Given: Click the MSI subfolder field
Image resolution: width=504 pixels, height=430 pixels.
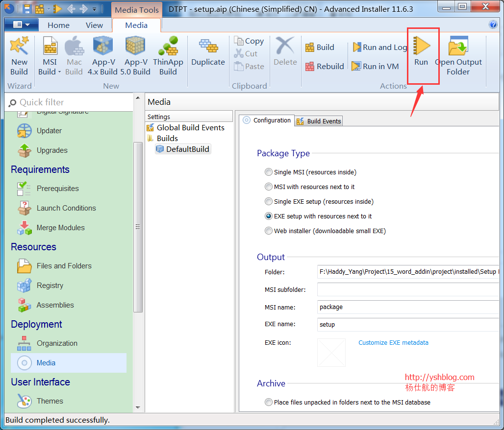Looking at the screenshot, I should click(x=408, y=289).
